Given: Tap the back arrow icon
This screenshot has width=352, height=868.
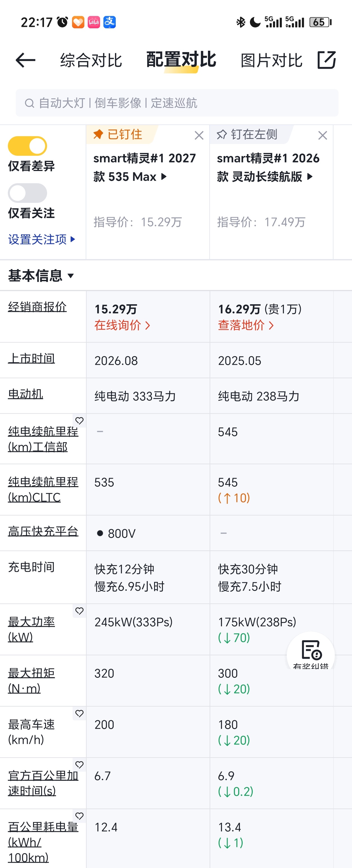Looking at the screenshot, I should click(25, 60).
